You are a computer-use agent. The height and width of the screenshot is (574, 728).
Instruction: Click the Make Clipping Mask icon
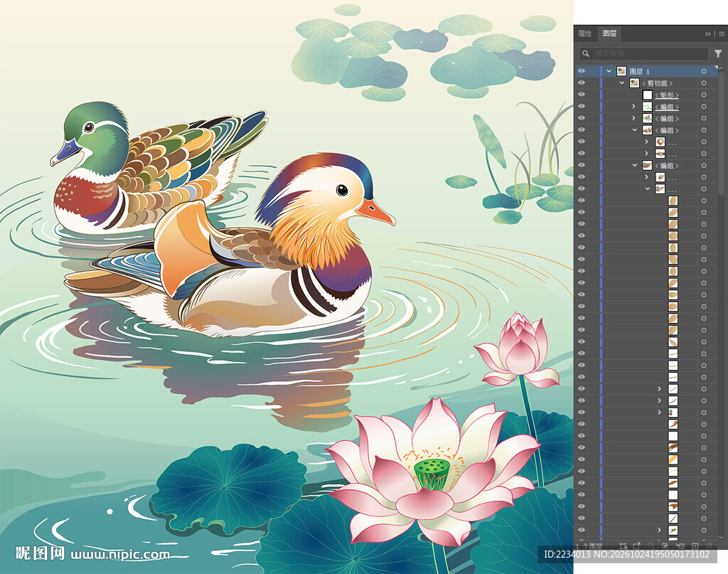click(x=665, y=546)
